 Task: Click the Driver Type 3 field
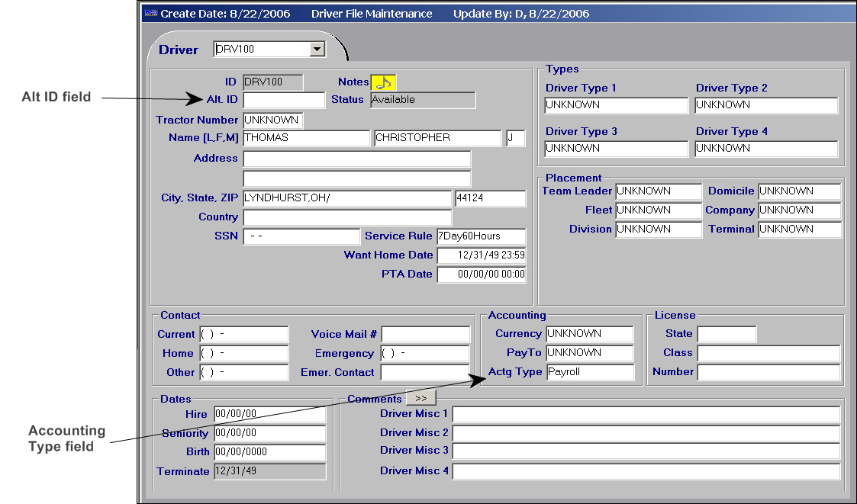[616, 149]
